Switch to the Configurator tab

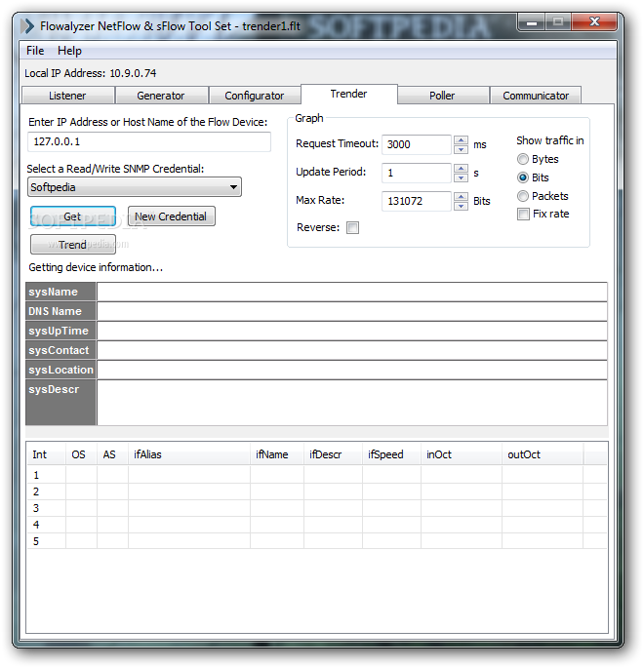pos(255,96)
